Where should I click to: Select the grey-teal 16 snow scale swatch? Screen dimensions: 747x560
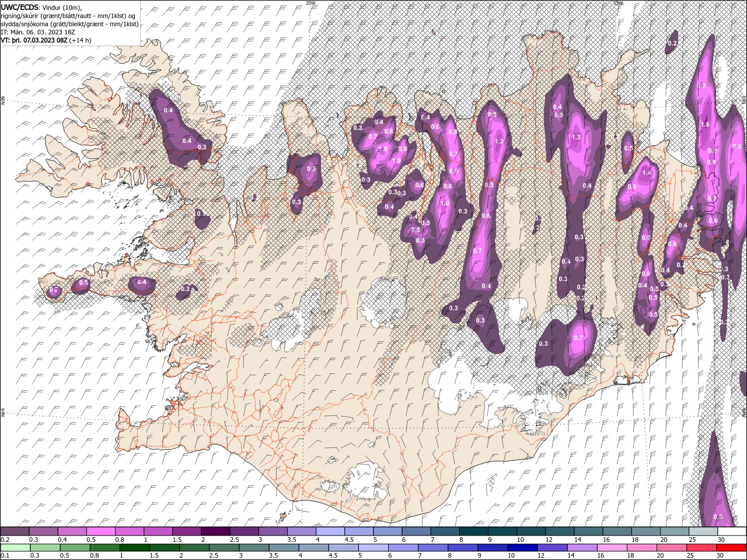click(x=617, y=531)
